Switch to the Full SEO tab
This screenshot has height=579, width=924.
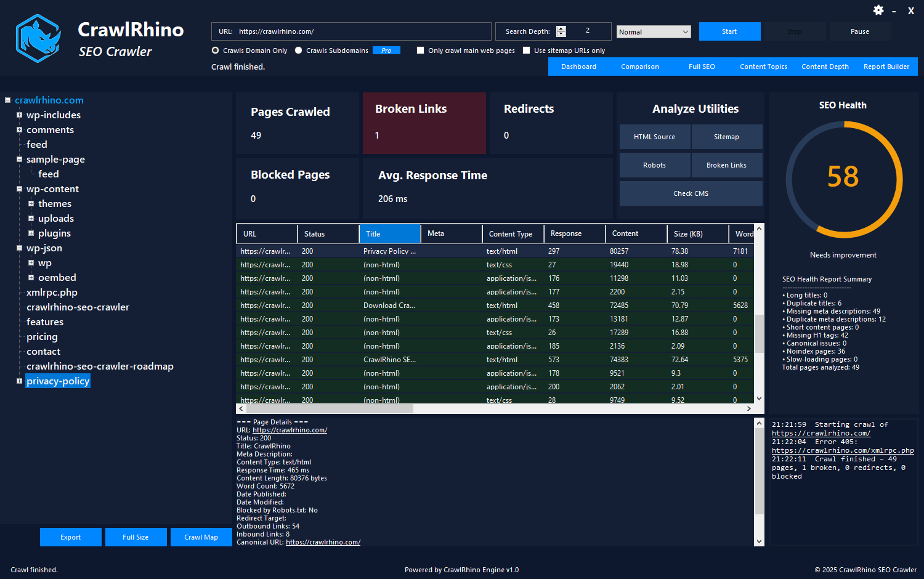[702, 67]
